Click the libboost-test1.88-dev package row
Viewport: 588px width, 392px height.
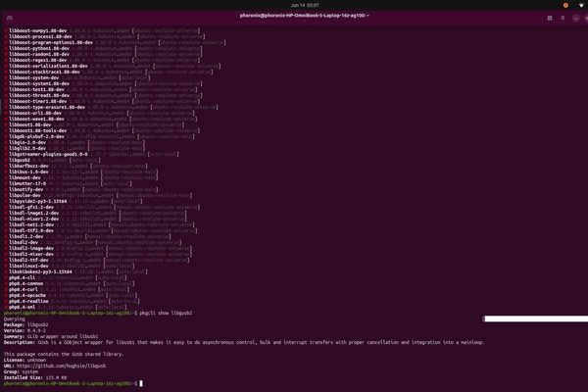tap(103, 89)
